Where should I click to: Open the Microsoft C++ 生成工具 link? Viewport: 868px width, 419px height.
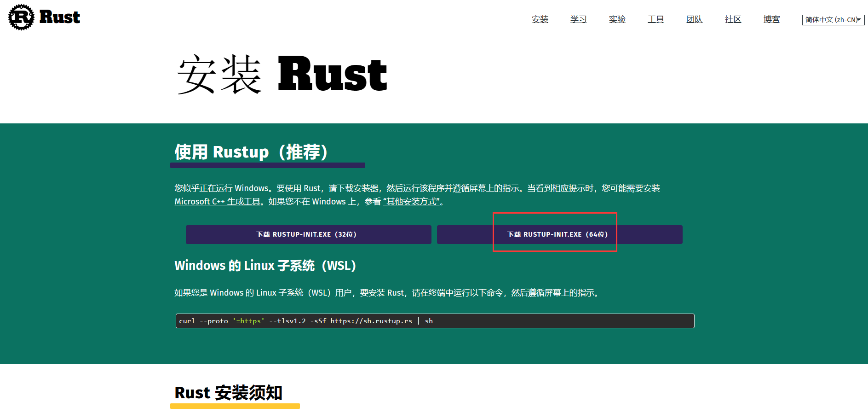pos(217,201)
